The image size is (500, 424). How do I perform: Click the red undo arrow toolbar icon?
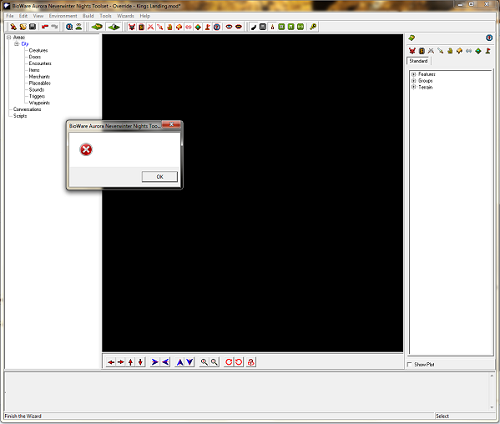tap(45, 27)
